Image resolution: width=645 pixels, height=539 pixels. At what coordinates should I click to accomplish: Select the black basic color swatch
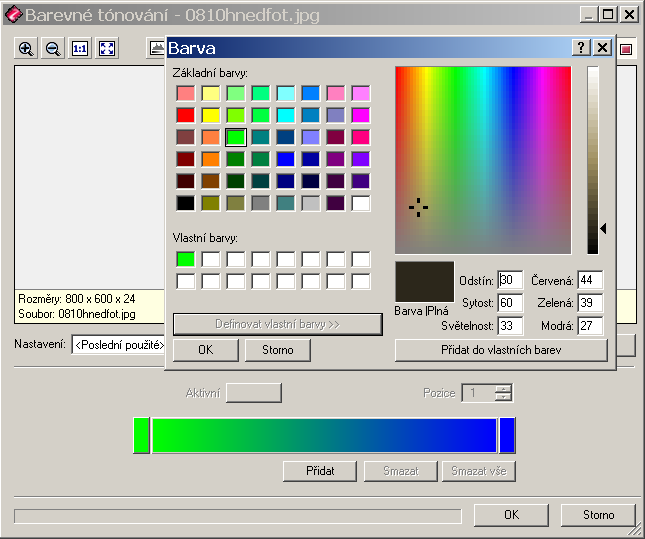pyautogui.click(x=186, y=203)
